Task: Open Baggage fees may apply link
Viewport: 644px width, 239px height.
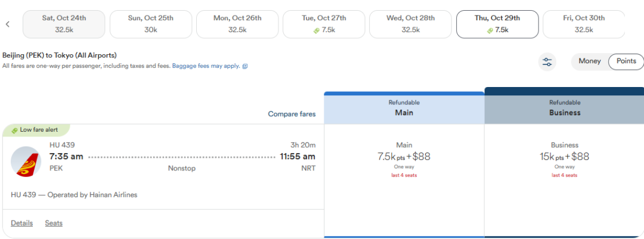Action: point(206,66)
